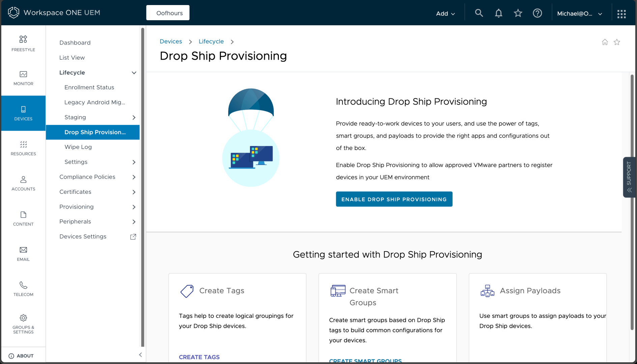Favorite this page with star outline
Image resolution: width=637 pixels, height=364 pixels.
[617, 42]
